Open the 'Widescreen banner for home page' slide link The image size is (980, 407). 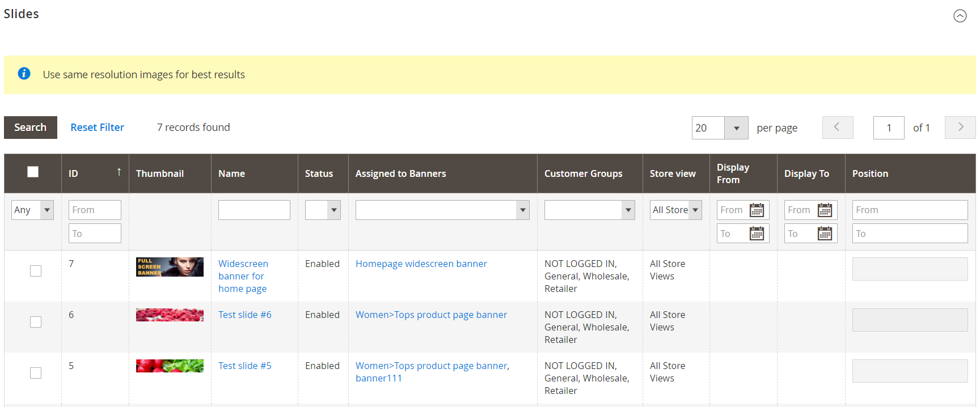click(x=243, y=276)
